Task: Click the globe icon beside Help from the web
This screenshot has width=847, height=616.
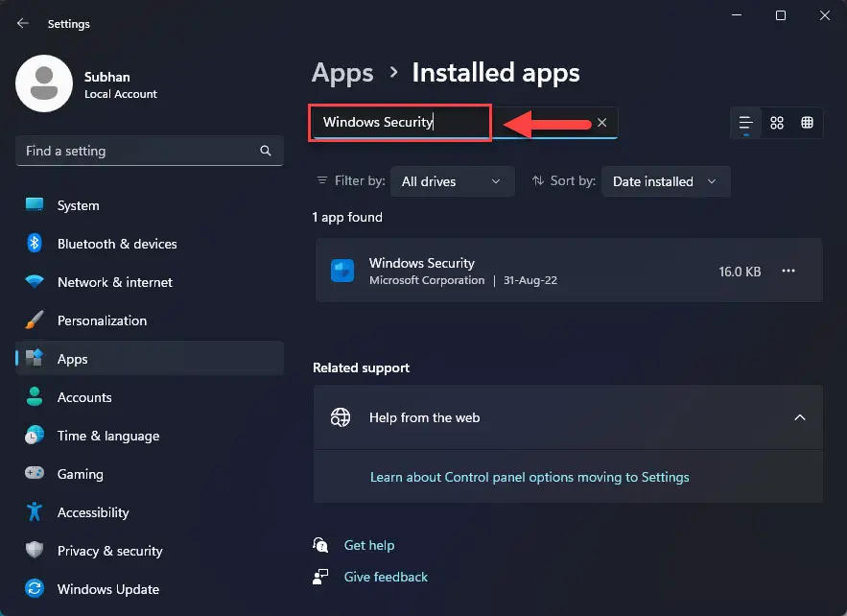Action: coord(341,417)
